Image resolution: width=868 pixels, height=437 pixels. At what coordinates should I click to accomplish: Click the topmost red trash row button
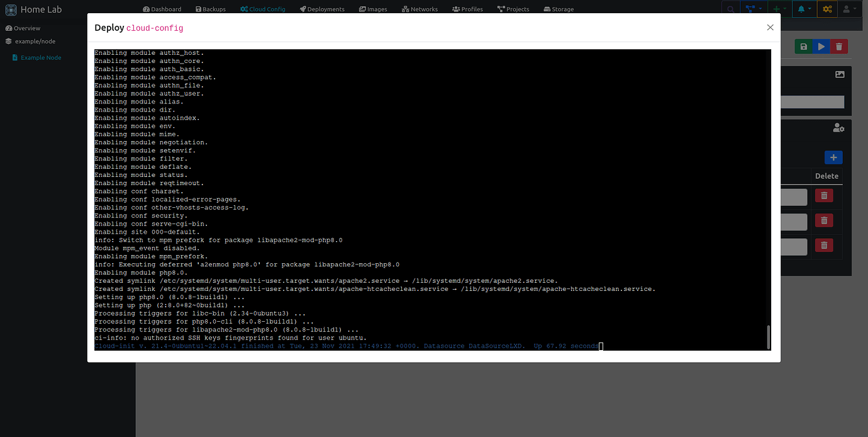[x=824, y=196]
